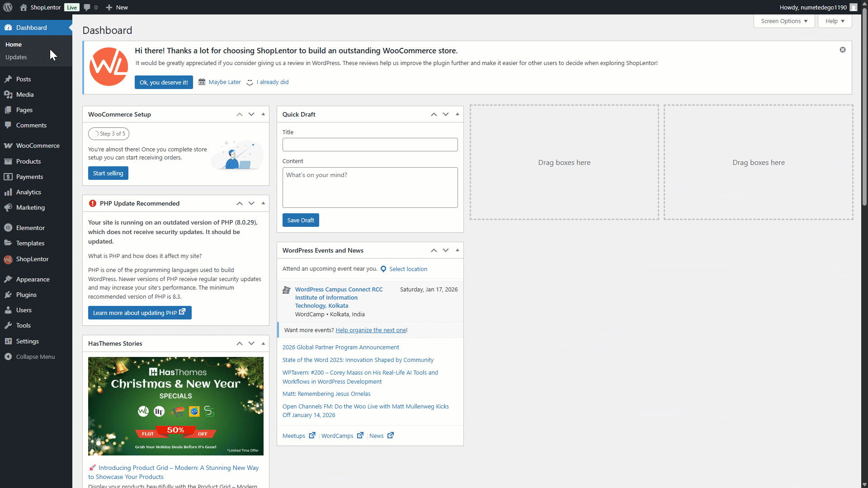Switch to the Updates item under Home
Screen dimensions: 868x488
16,57
